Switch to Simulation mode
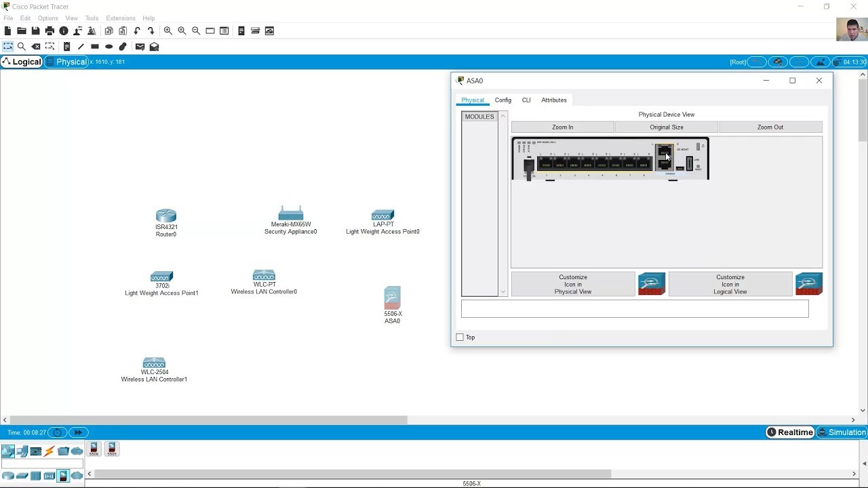 tap(843, 432)
